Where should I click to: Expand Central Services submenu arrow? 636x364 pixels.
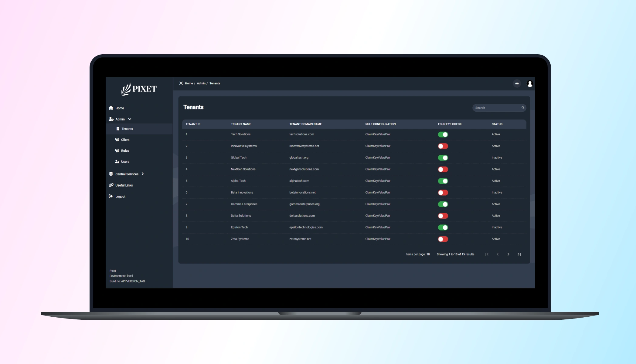tap(143, 174)
